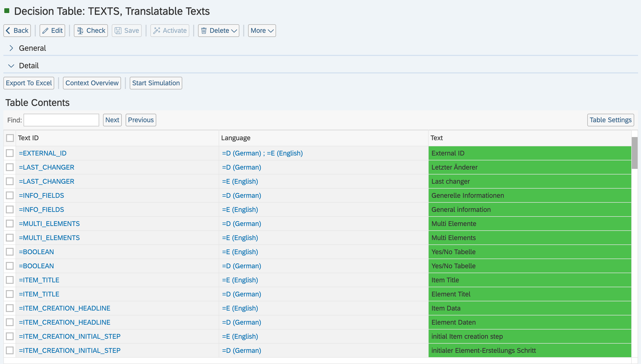Screen dimensions: 641x364
Task: Click the green 'External ID' text cell
Action: click(x=529, y=153)
